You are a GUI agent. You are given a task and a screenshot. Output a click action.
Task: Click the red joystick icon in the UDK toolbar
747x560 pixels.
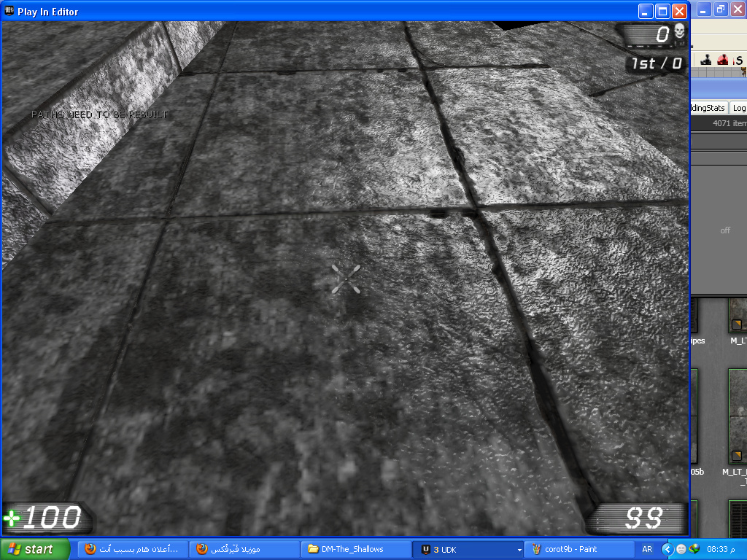pos(723,60)
